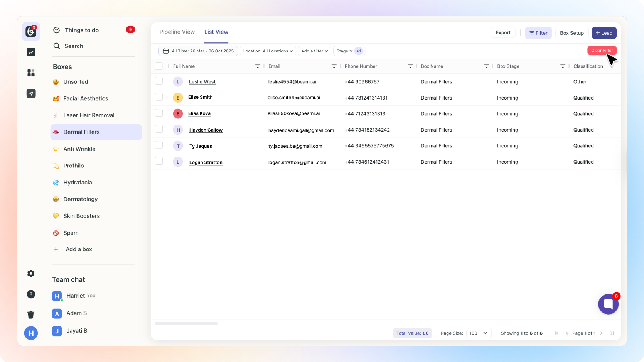Switch to List View tab

216,32
